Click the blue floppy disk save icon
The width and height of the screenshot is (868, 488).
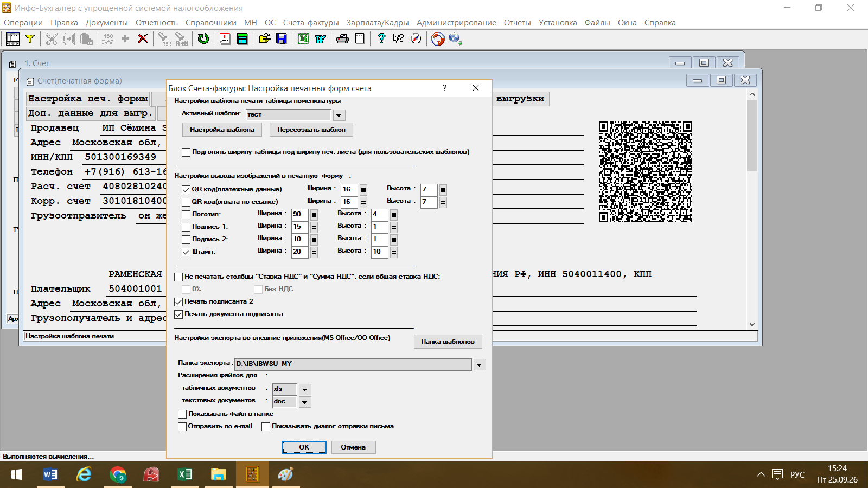[282, 38]
